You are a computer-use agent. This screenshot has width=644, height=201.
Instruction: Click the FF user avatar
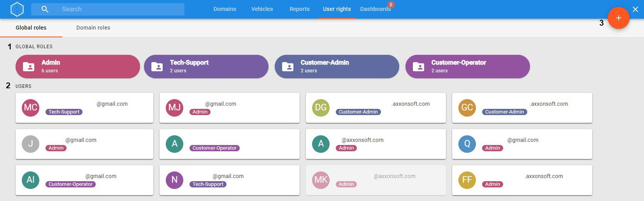click(x=467, y=180)
